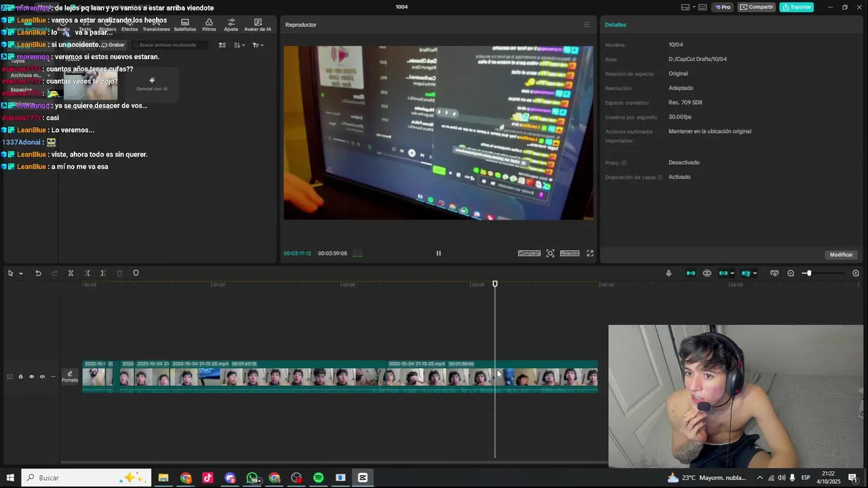Open the media sort dropdown
Screen dimensions: 868x488
(x=239, y=45)
